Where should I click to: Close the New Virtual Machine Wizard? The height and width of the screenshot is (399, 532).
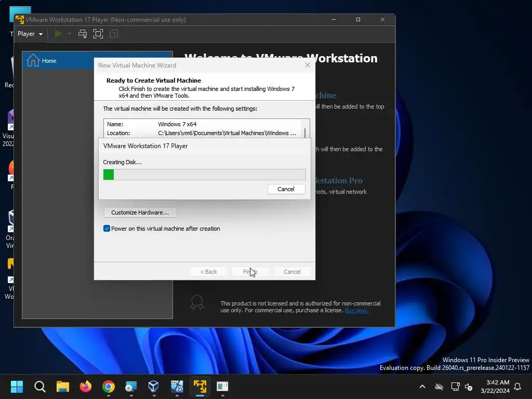[308, 65]
